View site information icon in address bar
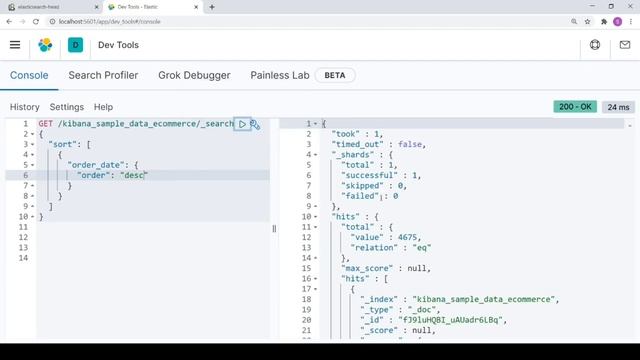The image size is (640, 360). click(52, 22)
